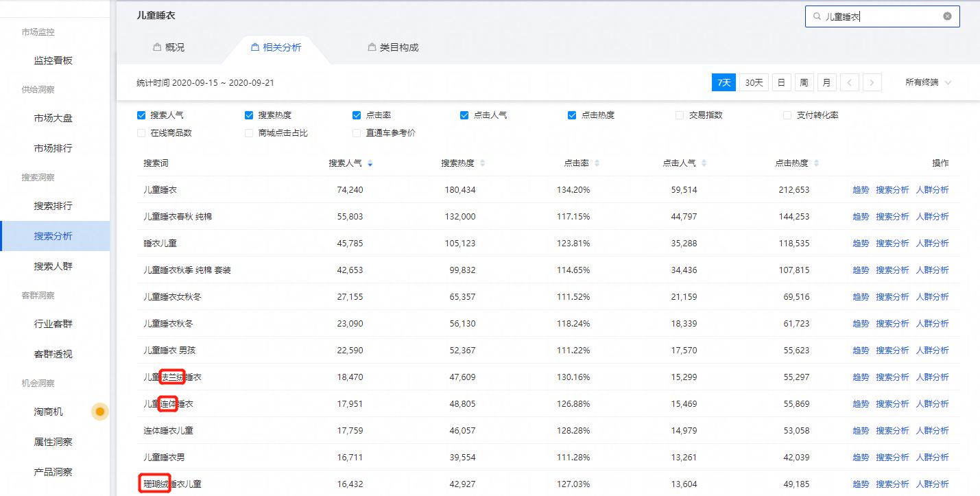
Task: Click the previous period arrow icon
Action: (850, 82)
